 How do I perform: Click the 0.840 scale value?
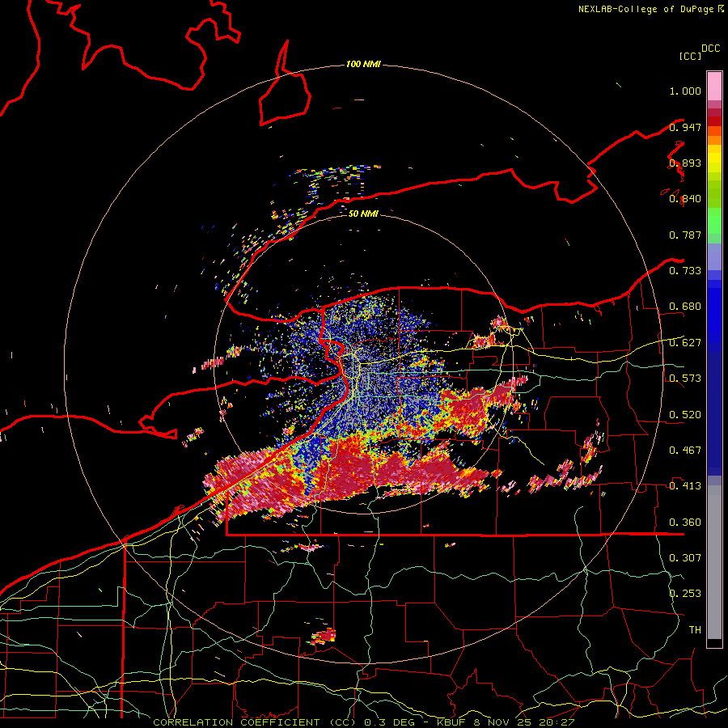[x=685, y=199]
